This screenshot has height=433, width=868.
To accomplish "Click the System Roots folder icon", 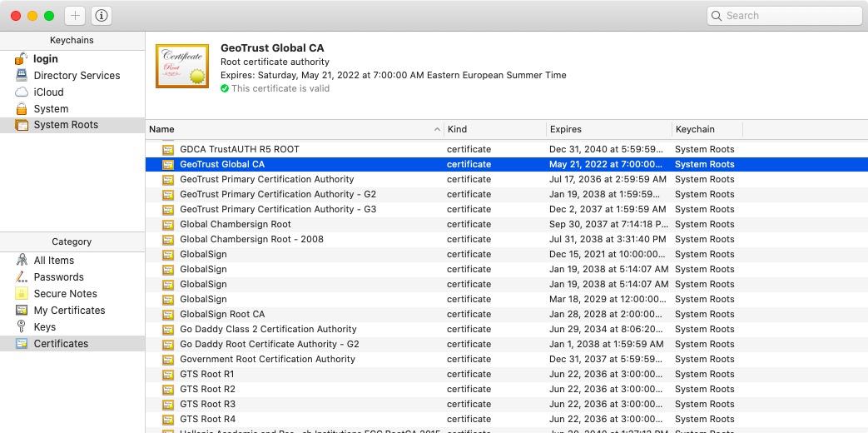I will click(x=22, y=125).
